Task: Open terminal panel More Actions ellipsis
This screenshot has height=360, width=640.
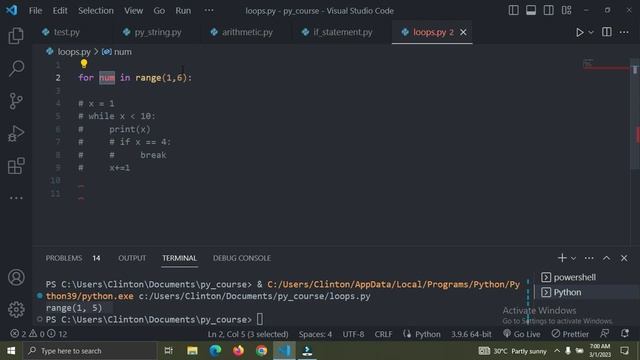Action: click(589, 258)
